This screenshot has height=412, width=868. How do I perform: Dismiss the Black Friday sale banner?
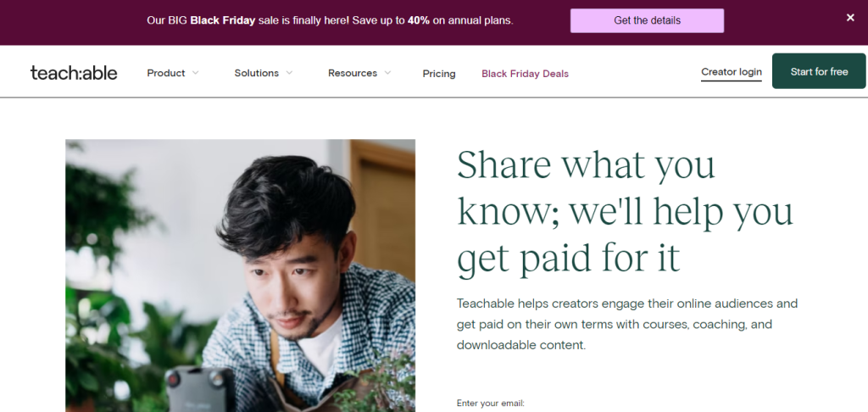(x=850, y=18)
